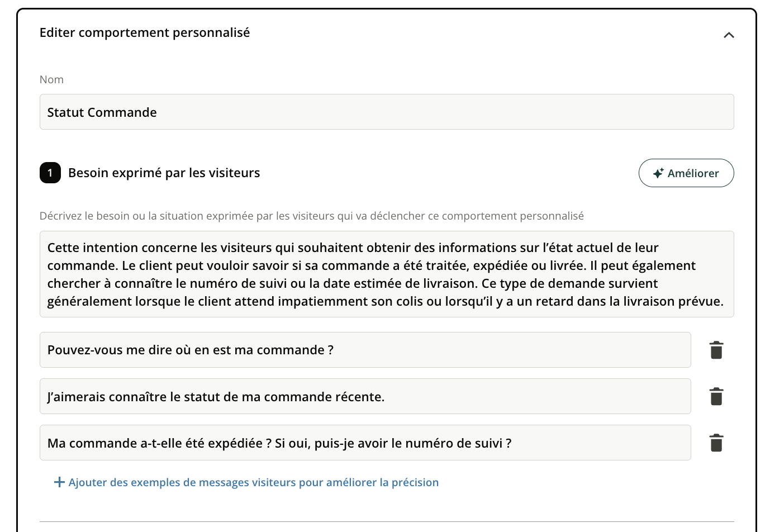Click the plus icon before Ajouter des exemples

(59, 482)
